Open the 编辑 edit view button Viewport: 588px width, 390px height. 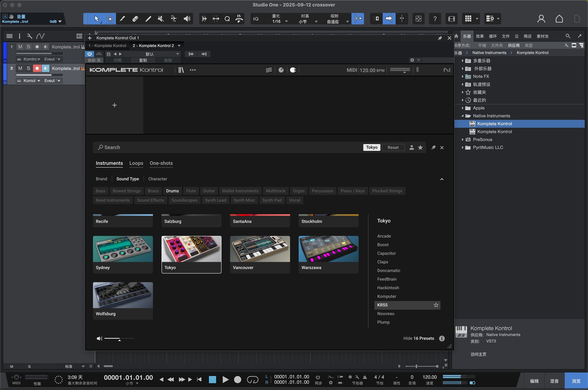[x=534, y=381]
